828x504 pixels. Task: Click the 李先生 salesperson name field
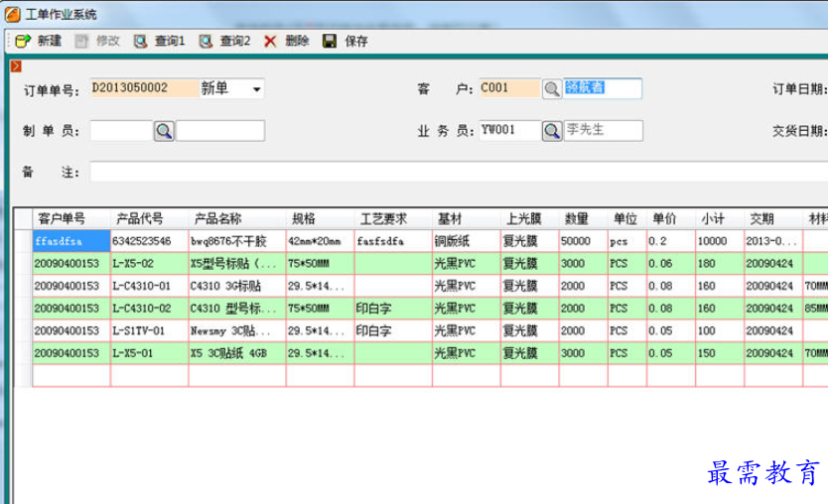point(604,130)
